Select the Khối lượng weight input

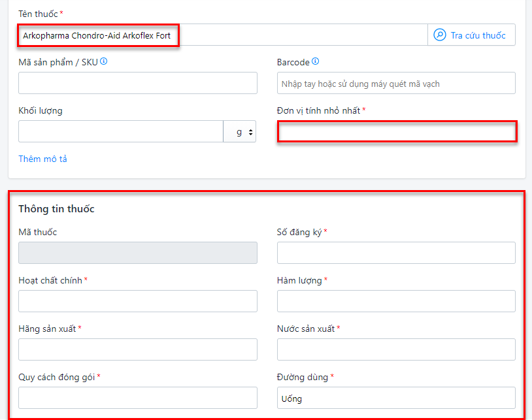(121, 132)
